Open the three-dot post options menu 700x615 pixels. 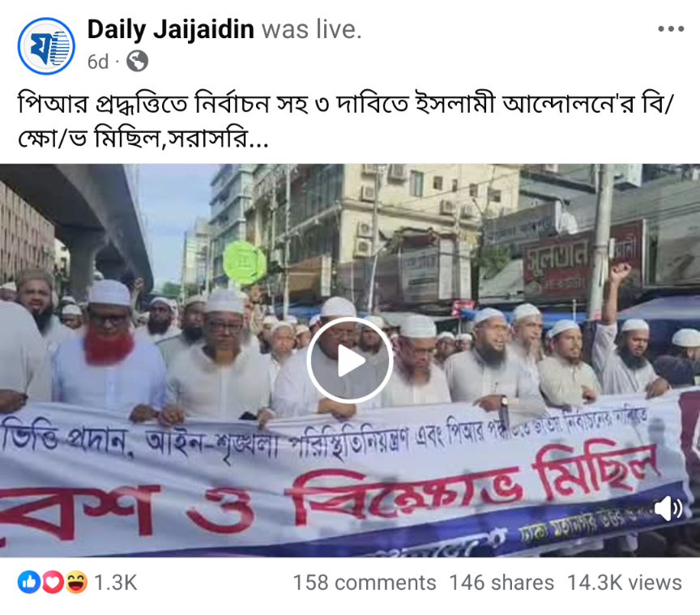[x=671, y=29]
